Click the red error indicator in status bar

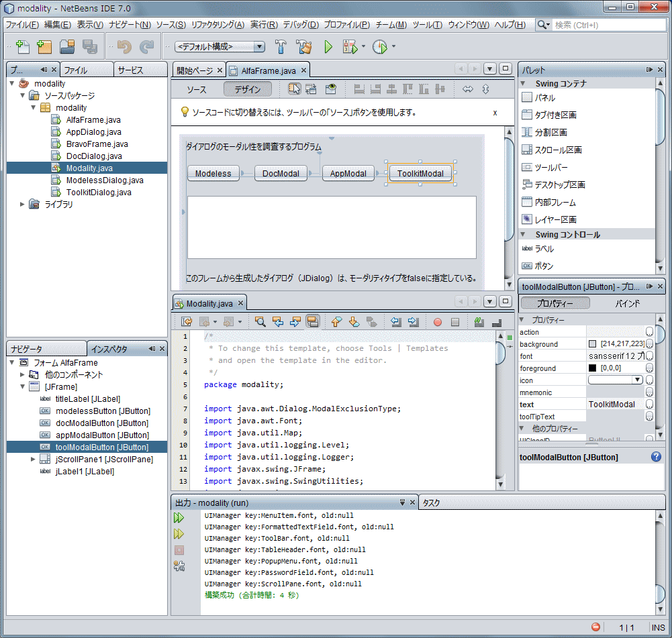pos(595,627)
